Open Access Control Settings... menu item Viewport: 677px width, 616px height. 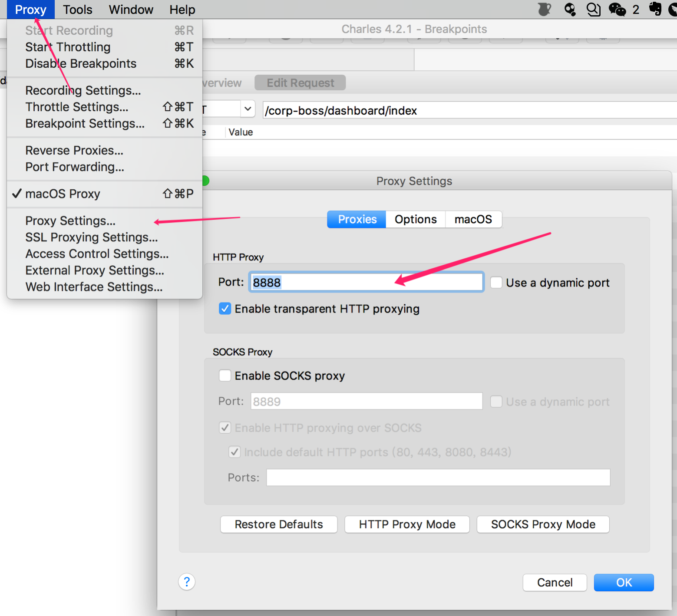105,254
